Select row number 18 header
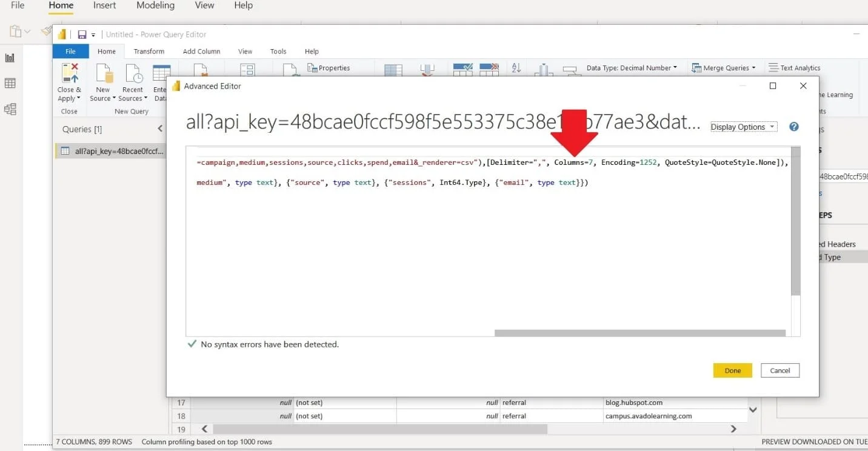868x451 pixels. (x=181, y=416)
